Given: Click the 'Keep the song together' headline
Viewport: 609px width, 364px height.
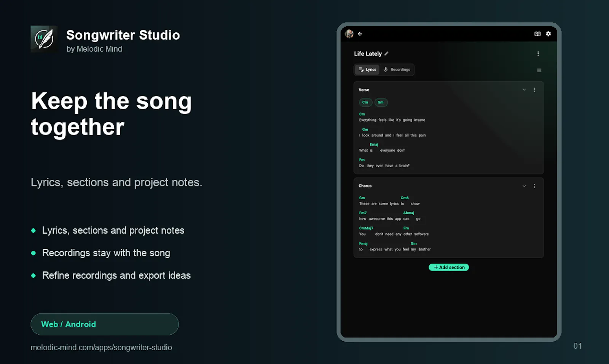Looking at the screenshot, I should point(112,114).
